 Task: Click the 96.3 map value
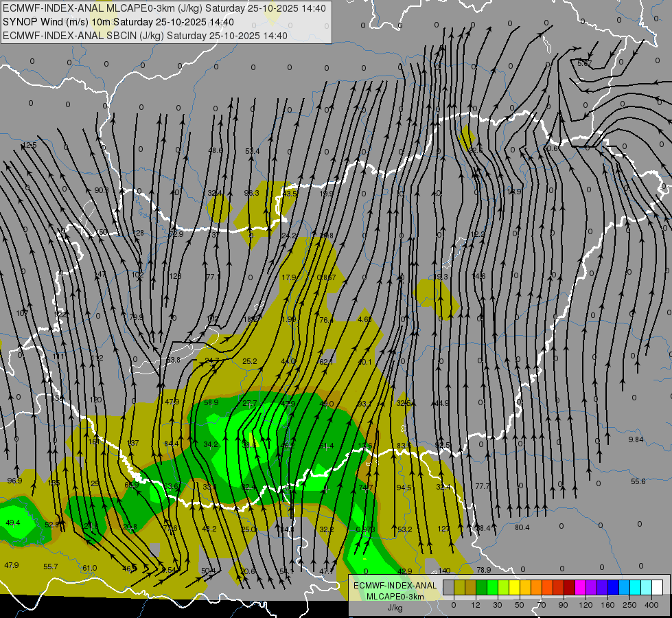tap(252, 193)
